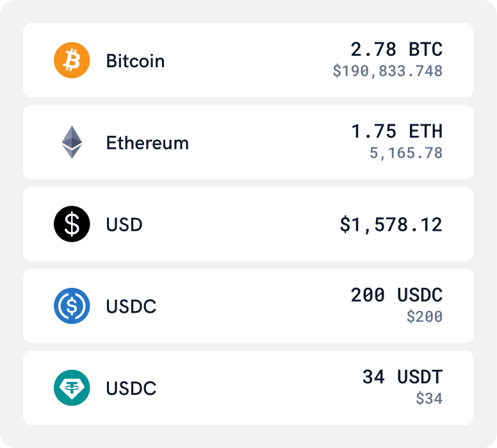
Task: Click the USDC label beside the blue icon
Action: click(131, 306)
